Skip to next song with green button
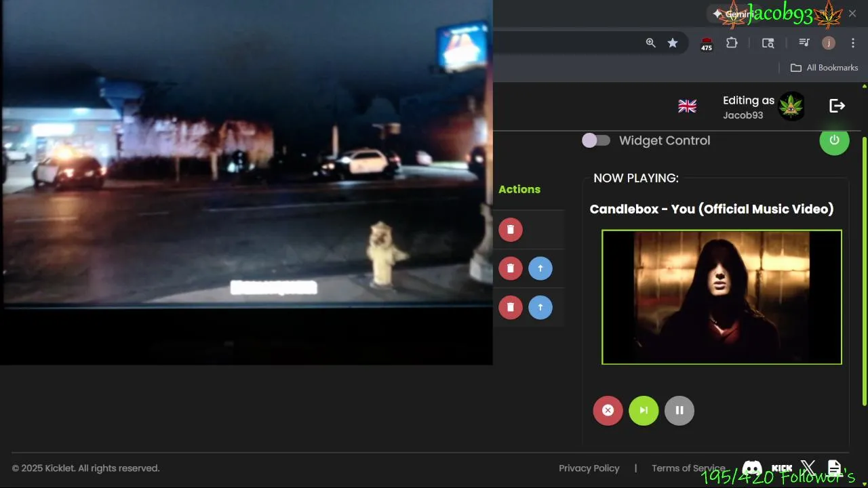868x488 pixels. click(644, 410)
